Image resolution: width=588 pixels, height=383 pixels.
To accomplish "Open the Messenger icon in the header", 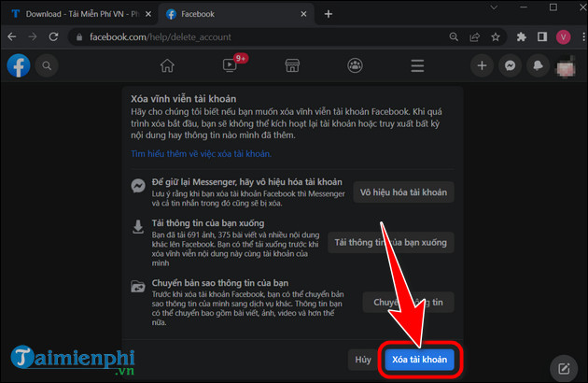I will (x=510, y=65).
